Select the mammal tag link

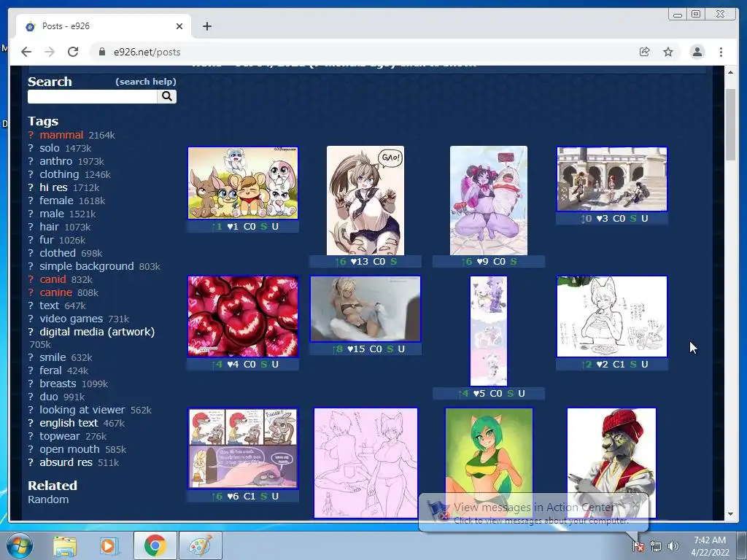point(61,135)
